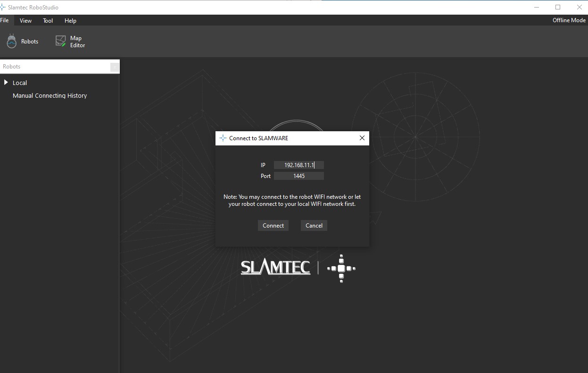Open the View menu

click(x=25, y=20)
